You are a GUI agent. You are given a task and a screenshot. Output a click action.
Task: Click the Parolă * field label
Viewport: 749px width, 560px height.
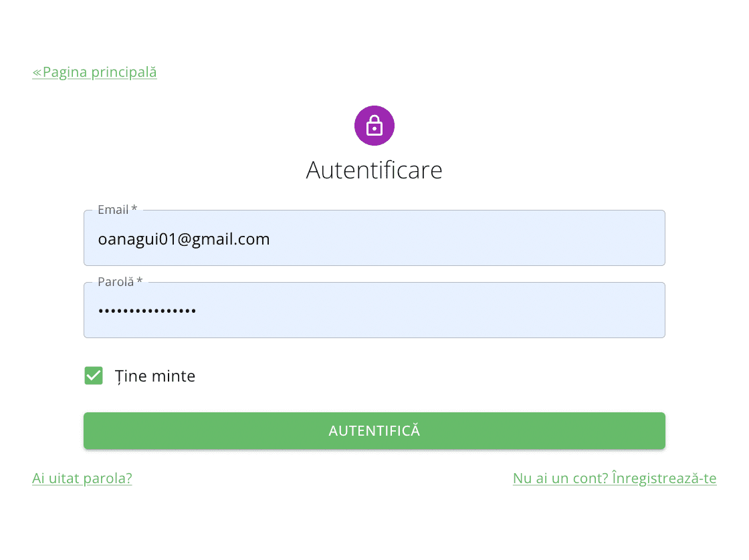tap(120, 282)
